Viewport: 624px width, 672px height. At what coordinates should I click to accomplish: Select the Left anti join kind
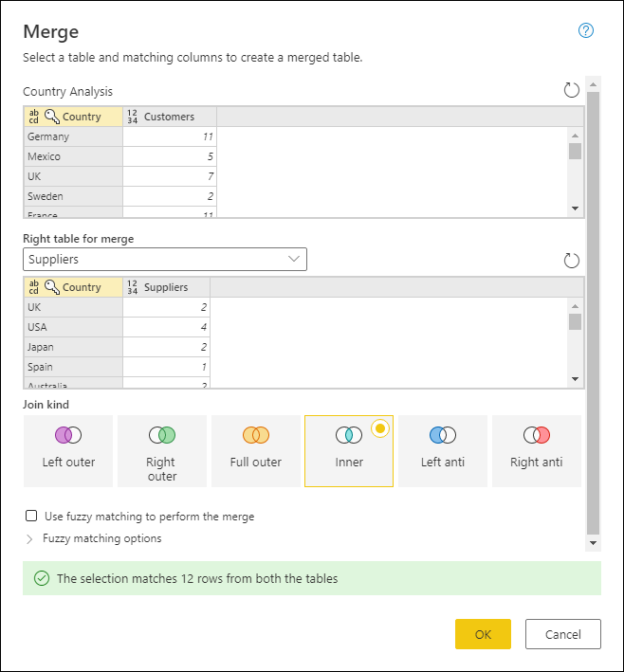(x=443, y=450)
